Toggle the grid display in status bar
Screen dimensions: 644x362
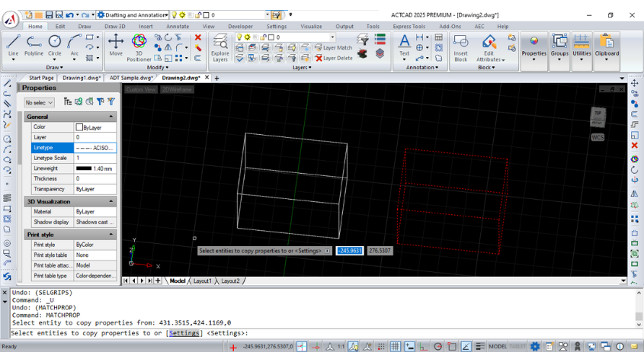point(395,347)
